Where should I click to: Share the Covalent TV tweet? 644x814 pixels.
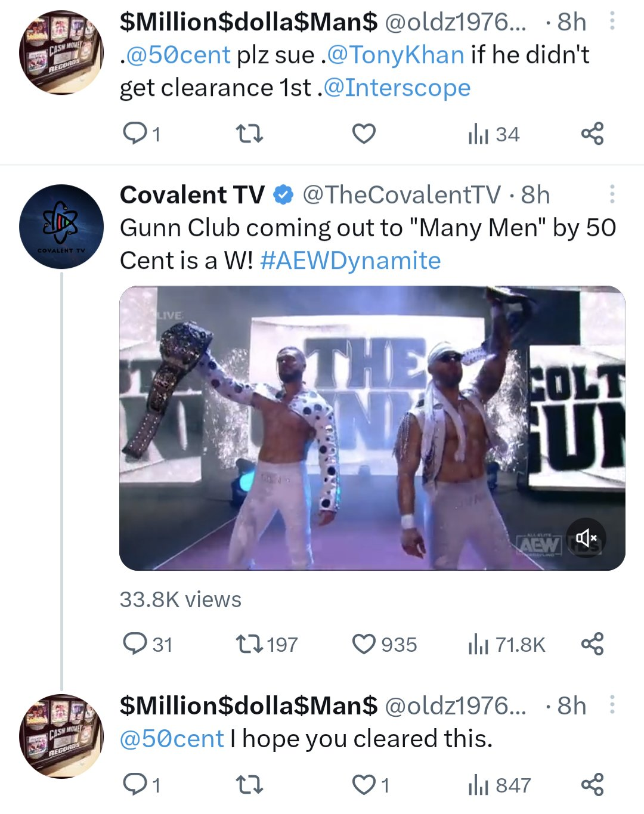click(592, 644)
